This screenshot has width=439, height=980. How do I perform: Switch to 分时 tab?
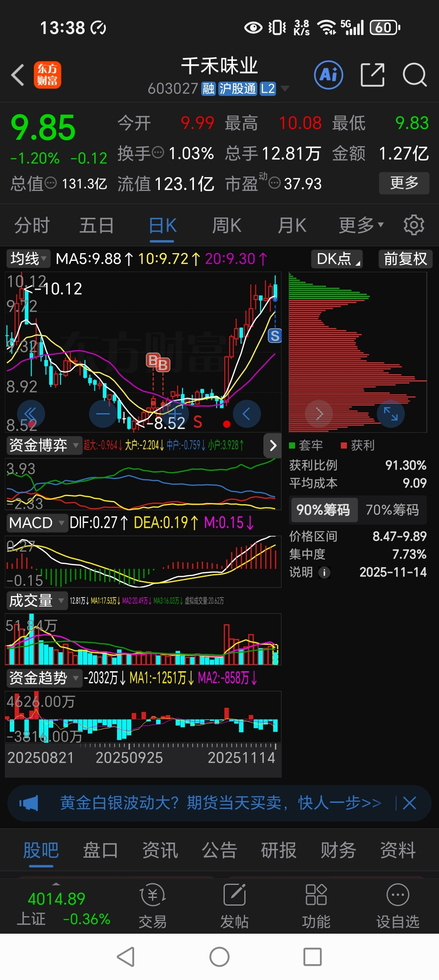click(32, 225)
